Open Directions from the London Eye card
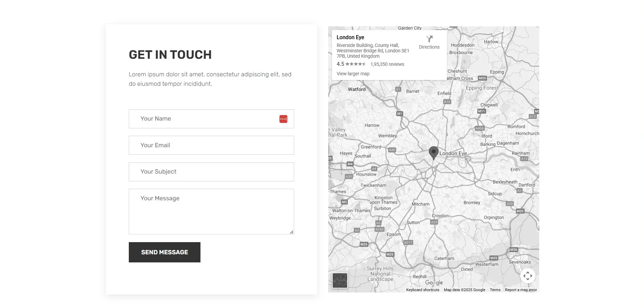 tap(429, 43)
